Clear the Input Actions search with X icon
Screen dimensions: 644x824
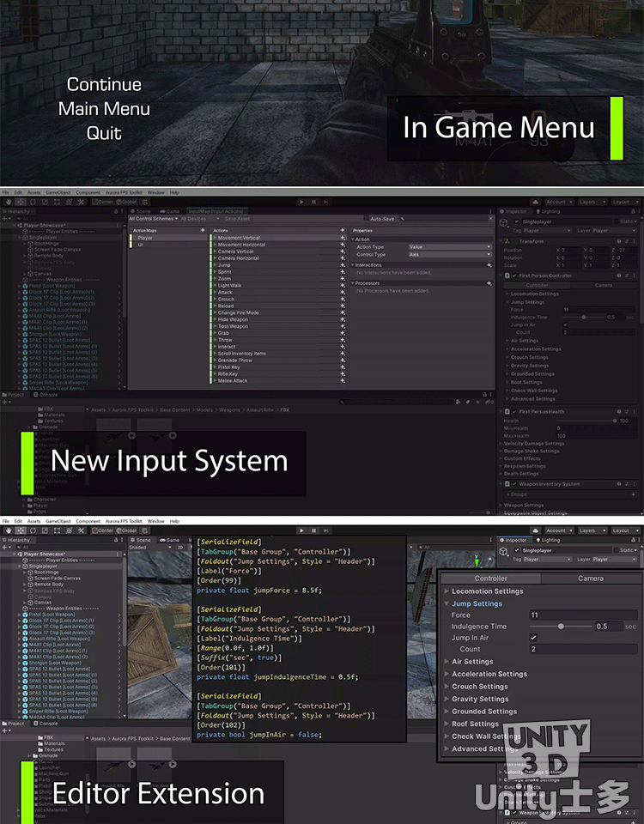490,219
